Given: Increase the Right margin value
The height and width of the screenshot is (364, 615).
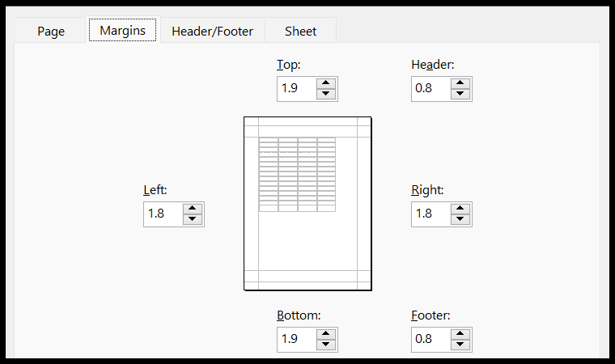Looking at the screenshot, I should 460,209.
